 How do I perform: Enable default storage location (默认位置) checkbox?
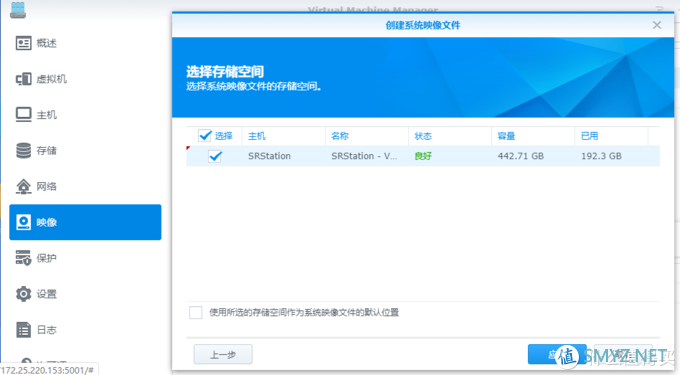coord(196,312)
